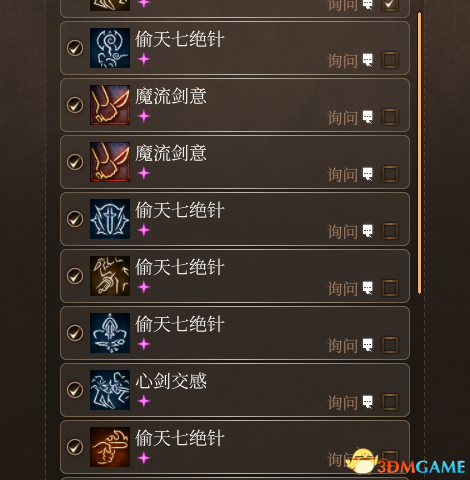Click the blue dagger-flower skill icon

pos(110,333)
